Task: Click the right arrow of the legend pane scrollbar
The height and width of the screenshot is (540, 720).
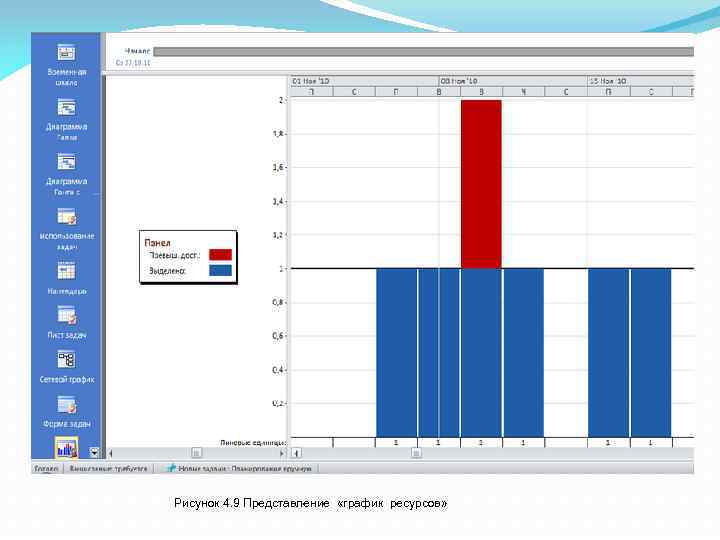Action: (x=281, y=453)
